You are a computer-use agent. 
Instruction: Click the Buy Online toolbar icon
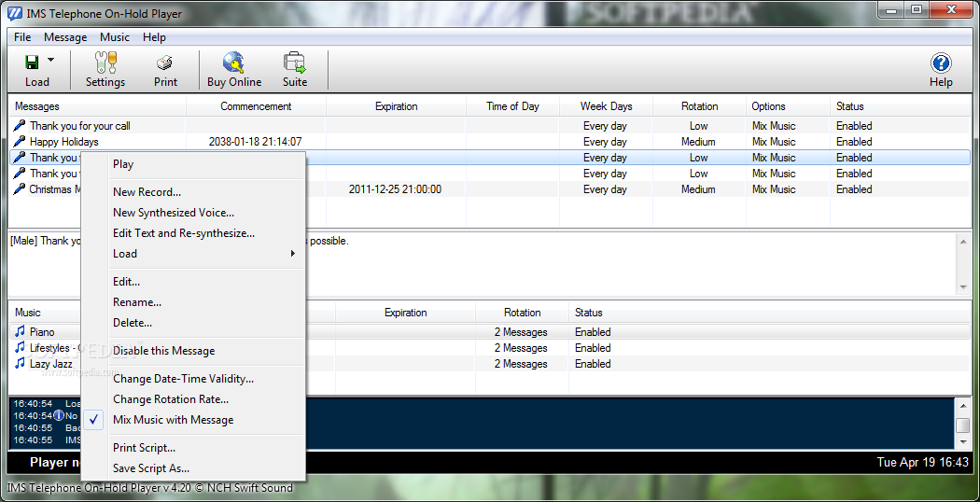(233, 69)
